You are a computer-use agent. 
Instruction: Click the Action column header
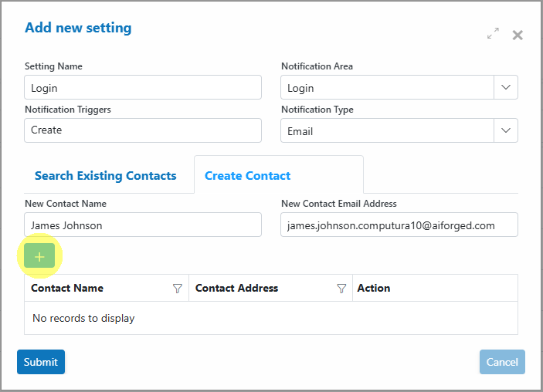374,288
